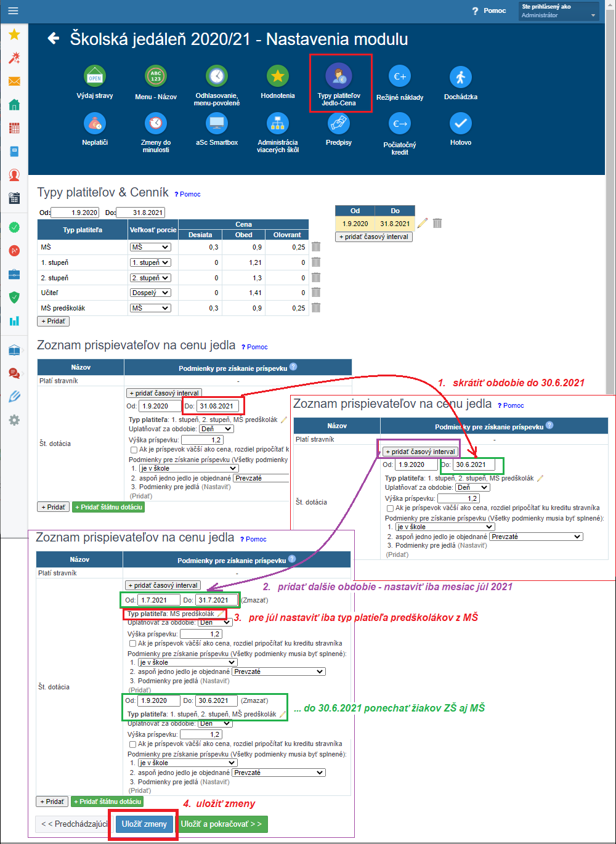
Task: Click the Hotovo checkmark icon
Action: point(461,123)
